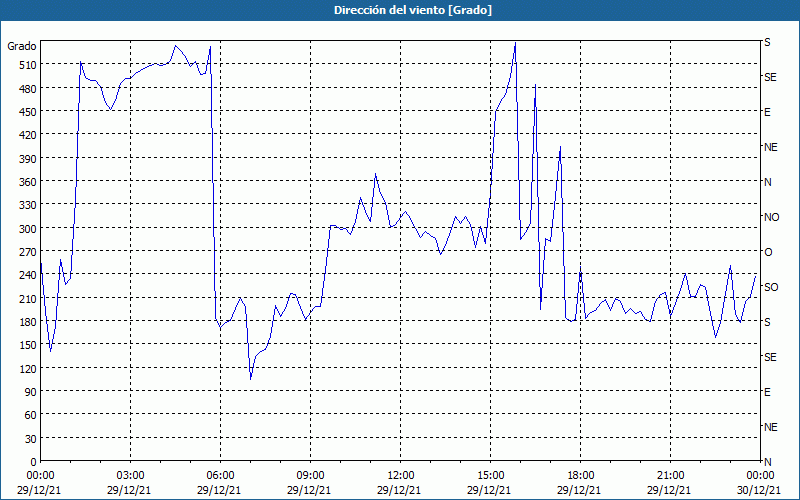Click the '29/12/21' date under 12:00
This screenshot has width=800, height=500.
[399, 490]
